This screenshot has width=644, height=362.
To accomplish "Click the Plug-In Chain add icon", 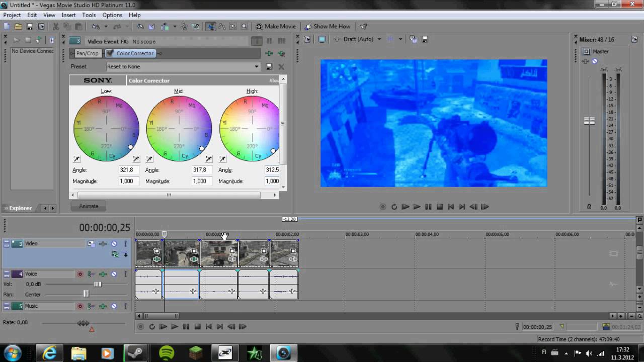I will [270, 53].
